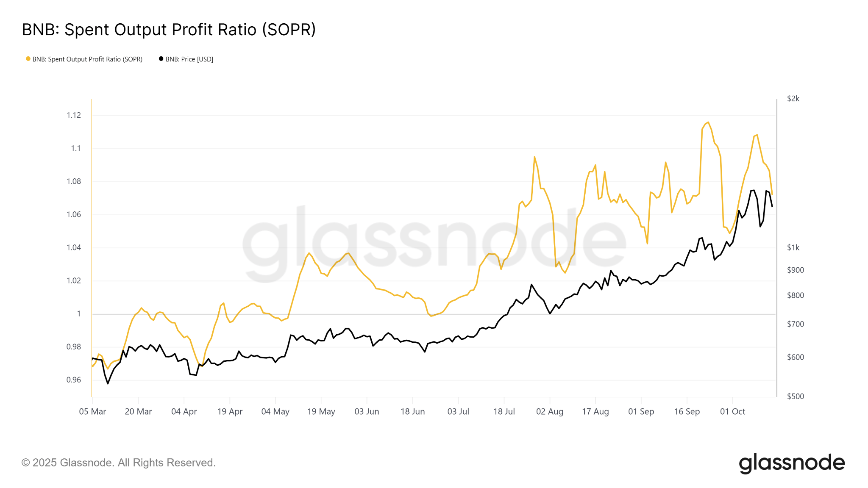This screenshot has height=488, width=868.
Task: Click the '18 Jun' date tick label
Action: [412, 411]
